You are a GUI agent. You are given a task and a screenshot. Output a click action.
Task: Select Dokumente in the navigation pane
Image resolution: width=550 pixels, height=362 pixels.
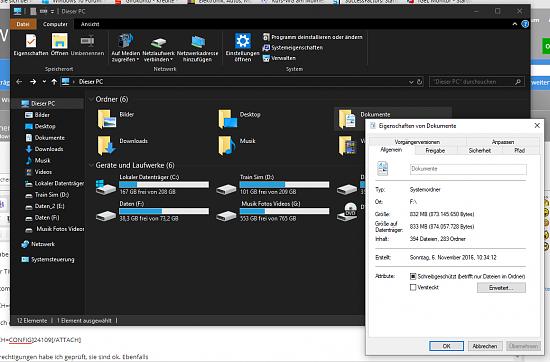(x=49, y=138)
